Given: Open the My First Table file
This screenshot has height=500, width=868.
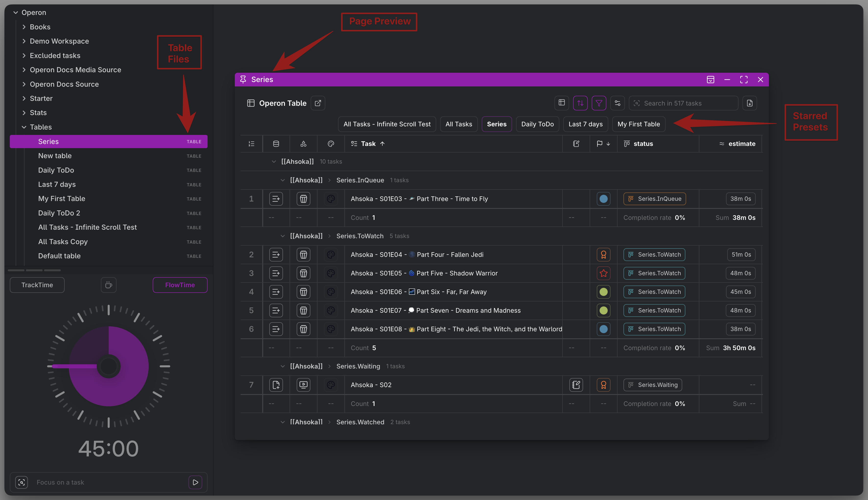Looking at the screenshot, I should pyautogui.click(x=108, y=199).
